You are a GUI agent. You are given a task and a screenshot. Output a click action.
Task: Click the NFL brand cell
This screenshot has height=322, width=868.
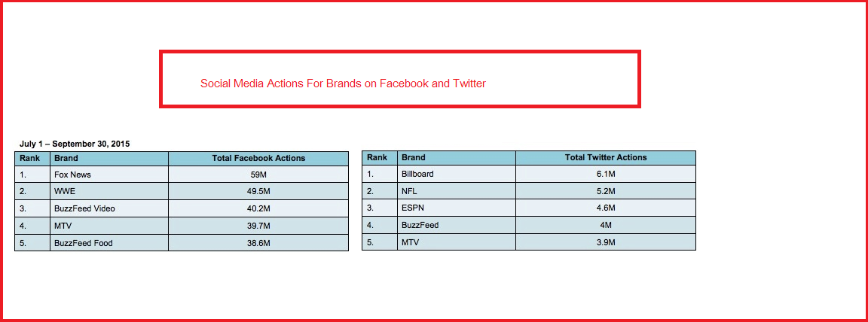[x=411, y=191]
